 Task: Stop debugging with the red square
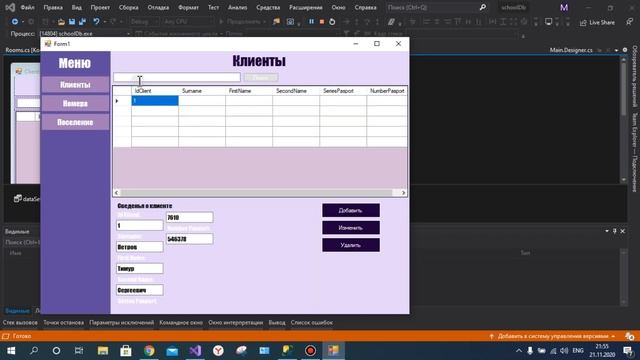(x=322, y=22)
